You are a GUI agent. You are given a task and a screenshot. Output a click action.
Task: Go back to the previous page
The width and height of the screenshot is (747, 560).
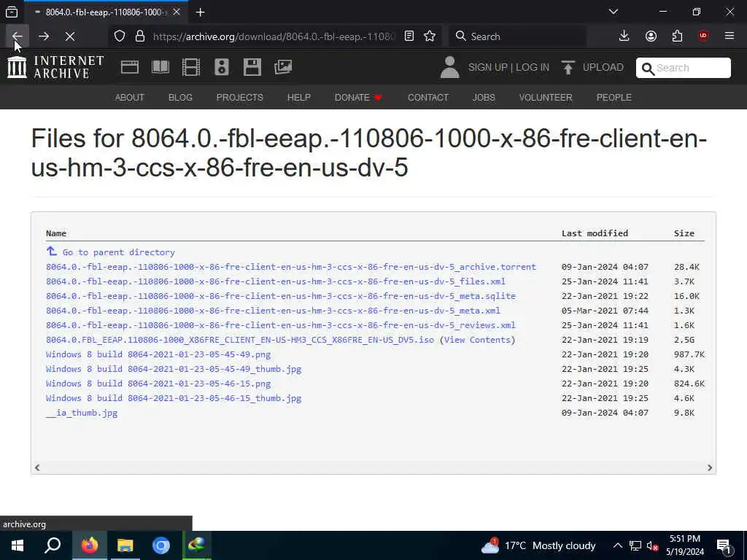click(x=18, y=36)
